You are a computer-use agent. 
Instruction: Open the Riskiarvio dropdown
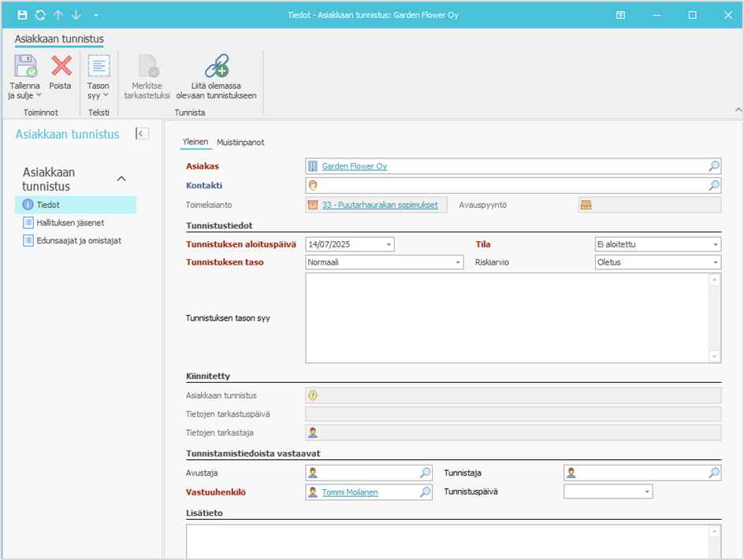point(715,263)
